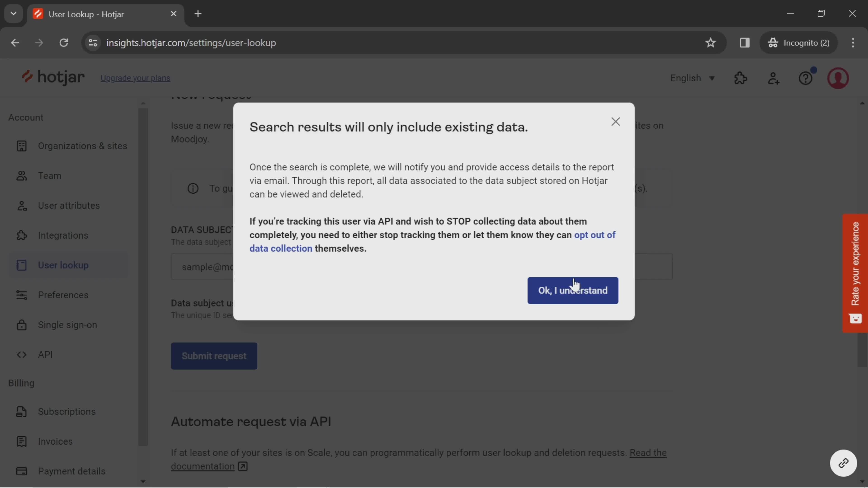Open User attributes settings
The image size is (868, 488).
[68, 205]
